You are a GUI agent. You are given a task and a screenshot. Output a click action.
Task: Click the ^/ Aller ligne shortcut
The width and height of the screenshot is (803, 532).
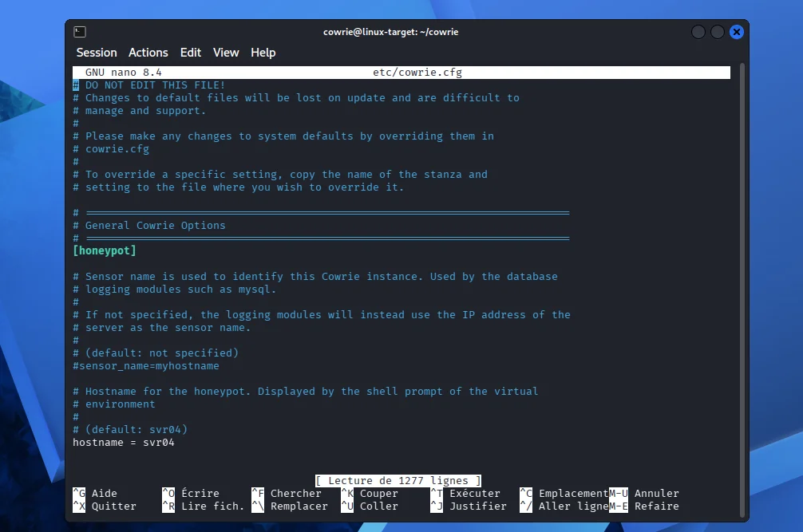[564, 506]
